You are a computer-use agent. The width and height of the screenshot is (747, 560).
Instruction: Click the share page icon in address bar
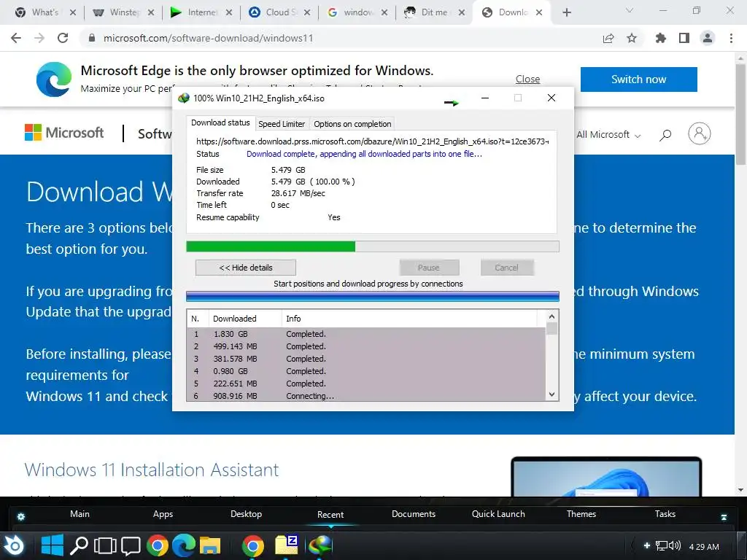(x=608, y=38)
